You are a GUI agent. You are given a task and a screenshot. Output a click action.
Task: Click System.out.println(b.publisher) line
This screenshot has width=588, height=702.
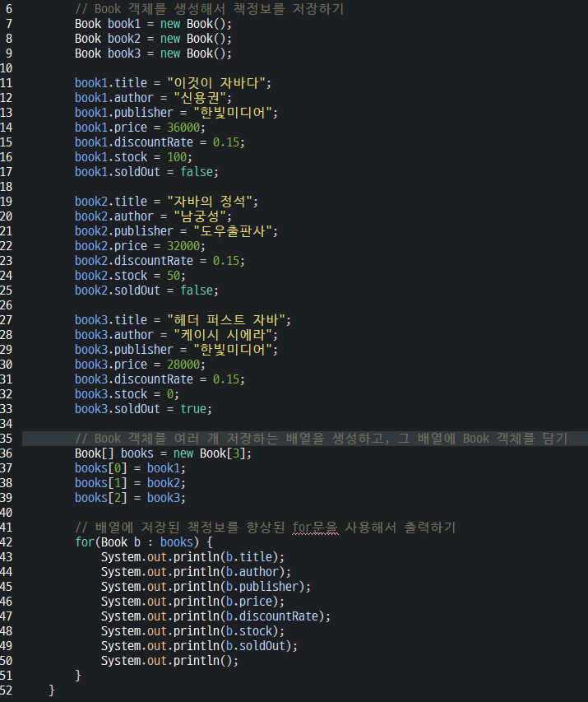(206, 586)
